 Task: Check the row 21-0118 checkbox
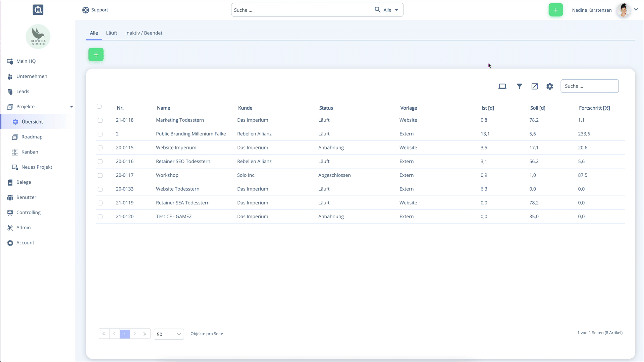click(100, 120)
